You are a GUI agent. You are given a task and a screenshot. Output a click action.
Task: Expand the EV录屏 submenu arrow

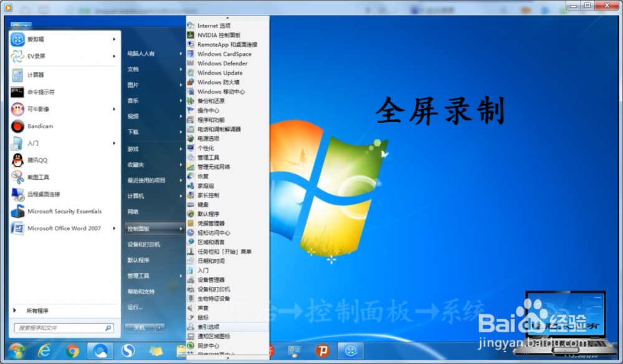coord(114,57)
